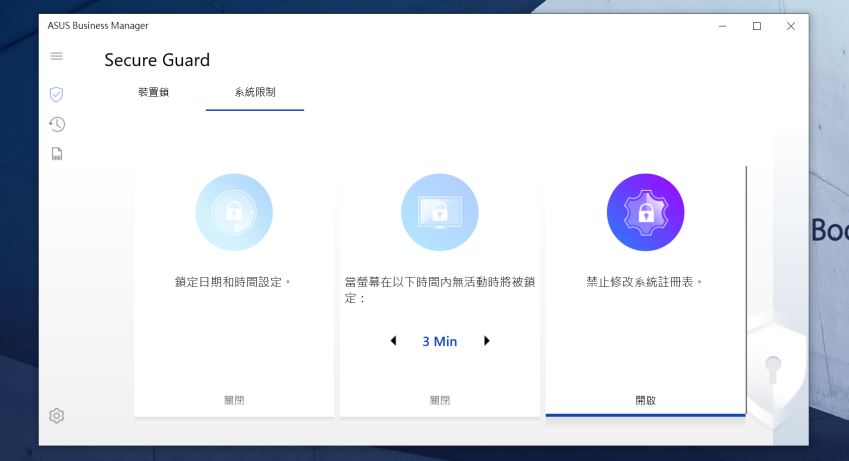Click the purple registry lock gear icon
The image size is (849, 461).
click(x=645, y=212)
